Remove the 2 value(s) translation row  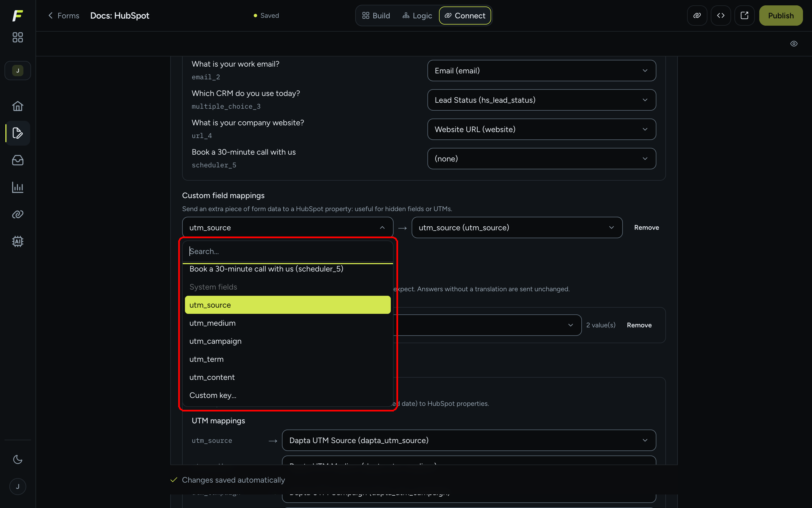click(x=639, y=325)
